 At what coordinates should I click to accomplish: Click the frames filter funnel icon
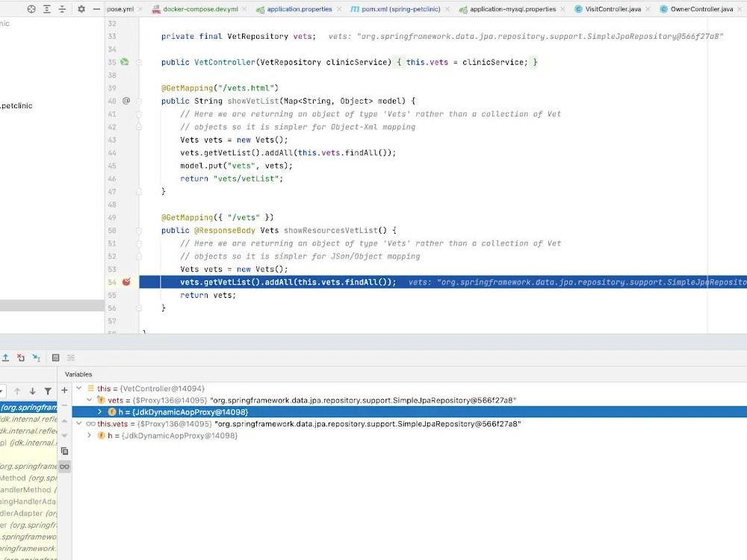tap(48, 391)
